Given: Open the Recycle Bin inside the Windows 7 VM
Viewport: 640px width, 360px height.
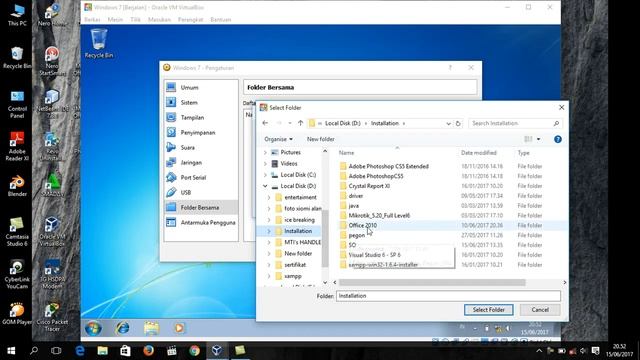Looking at the screenshot, I should [99, 43].
